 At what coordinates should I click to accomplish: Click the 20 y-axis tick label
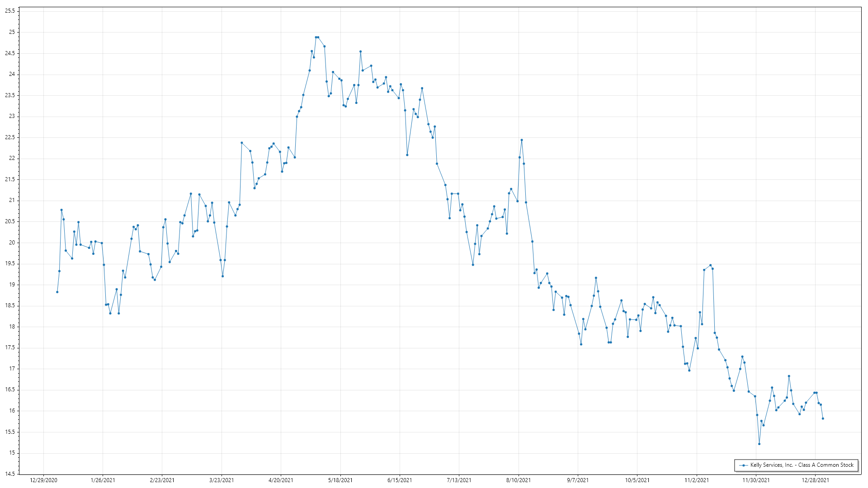click(x=12, y=243)
